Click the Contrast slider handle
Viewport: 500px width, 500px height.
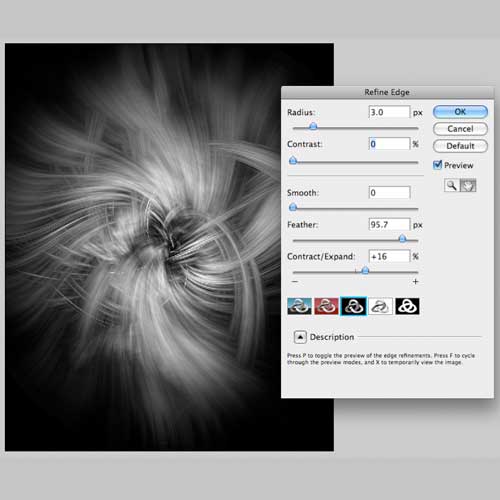click(x=293, y=161)
